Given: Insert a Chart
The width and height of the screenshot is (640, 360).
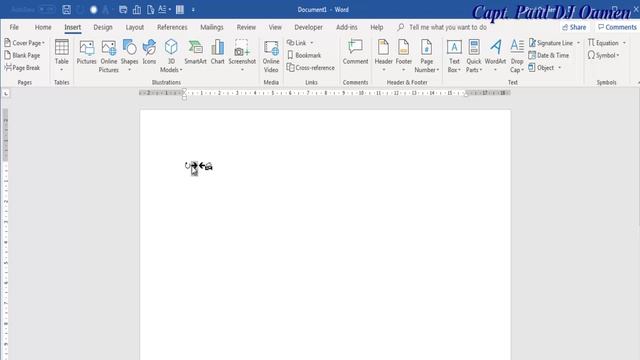Looking at the screenshot, I should tap(218, 52).
